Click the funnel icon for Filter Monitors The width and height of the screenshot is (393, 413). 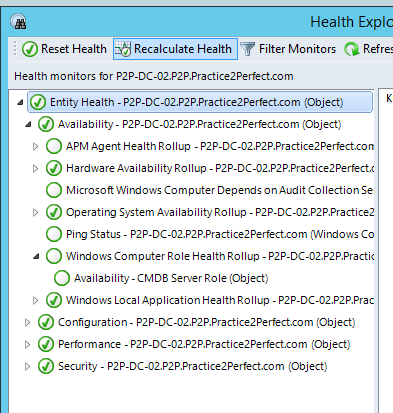(x=247, y=49)
